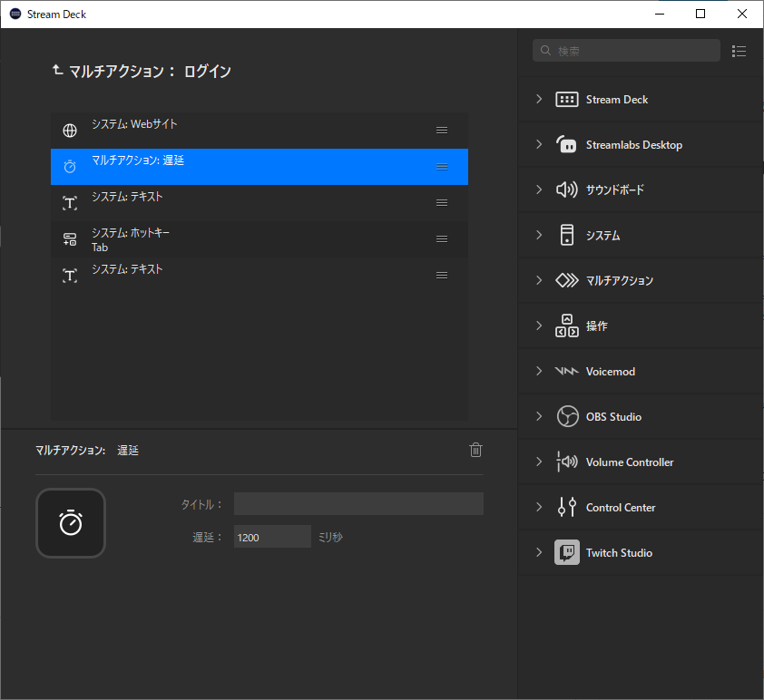
Task: Click the Volume Controller icon
Action: [x=567, y=462]
